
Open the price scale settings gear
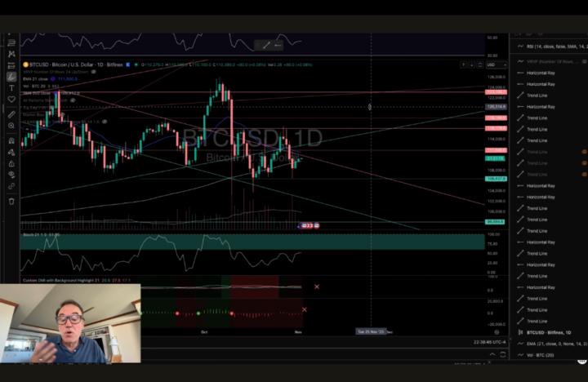(x=497, y=332)
